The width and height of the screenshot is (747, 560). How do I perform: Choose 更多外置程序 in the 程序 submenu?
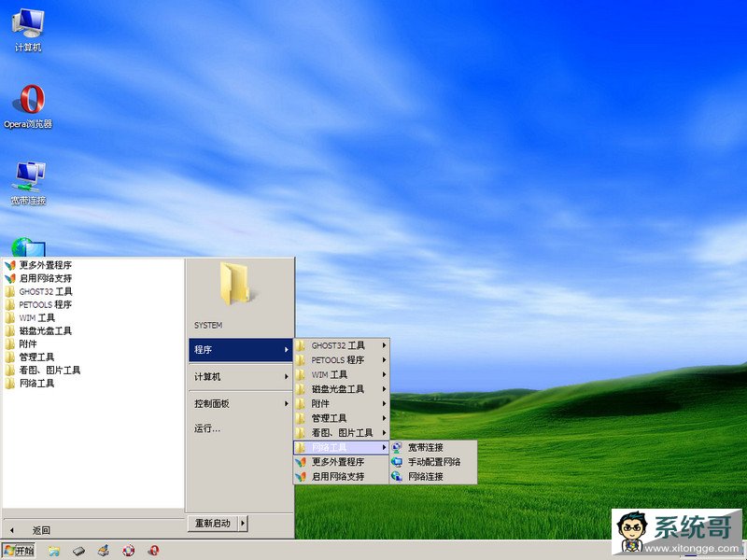(341, 462)
